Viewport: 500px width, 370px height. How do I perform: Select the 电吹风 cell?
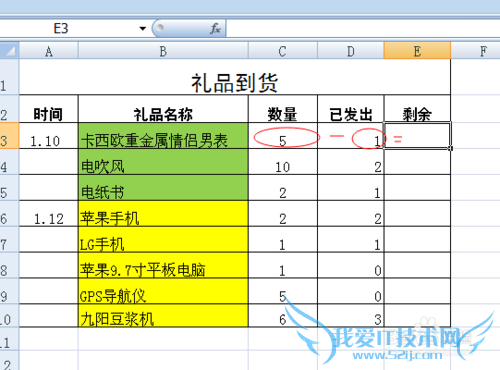(163, 162)
